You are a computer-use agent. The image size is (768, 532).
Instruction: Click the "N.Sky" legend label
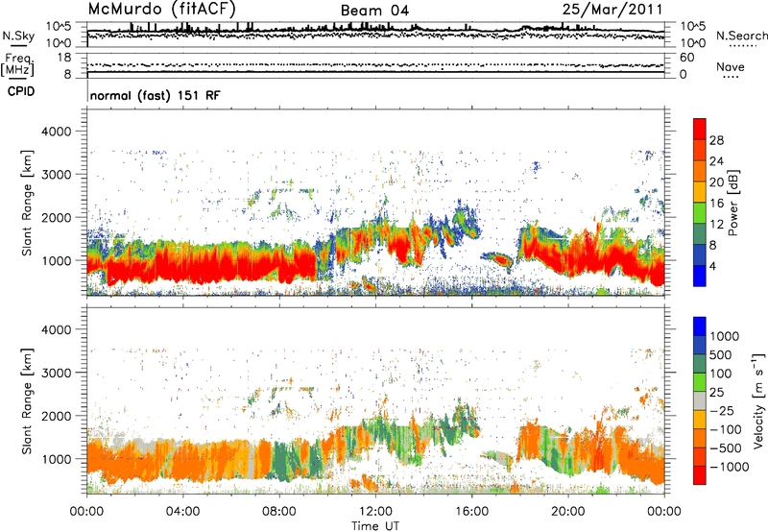18,36
